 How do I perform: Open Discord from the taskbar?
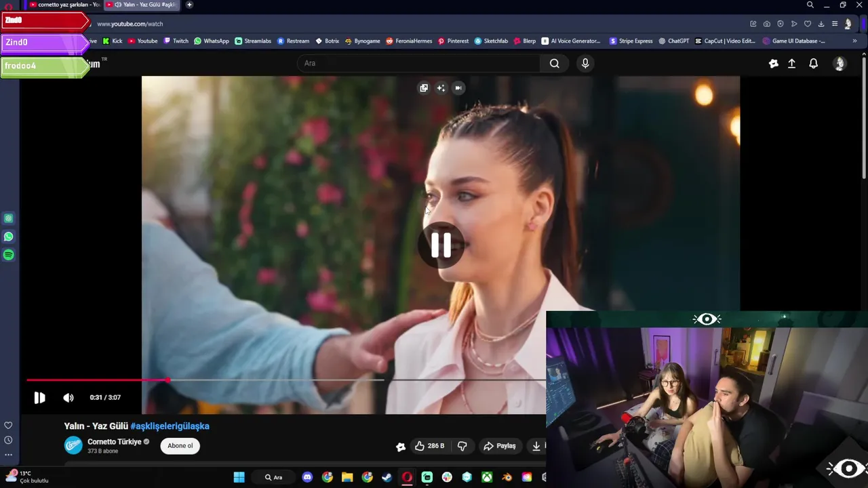[307, 477]
